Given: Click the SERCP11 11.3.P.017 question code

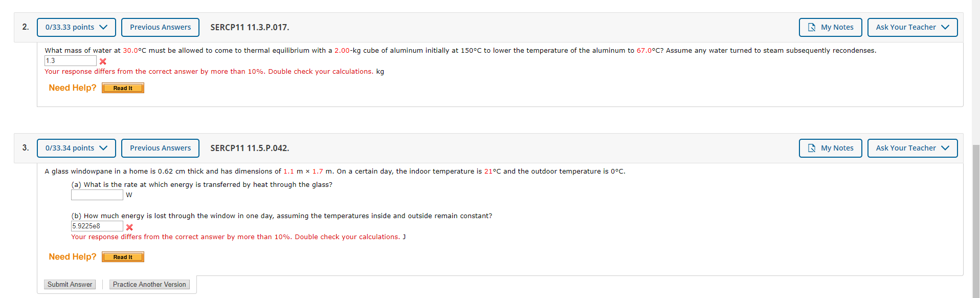Looking at the screenshot, I should [x=250, y=27].
